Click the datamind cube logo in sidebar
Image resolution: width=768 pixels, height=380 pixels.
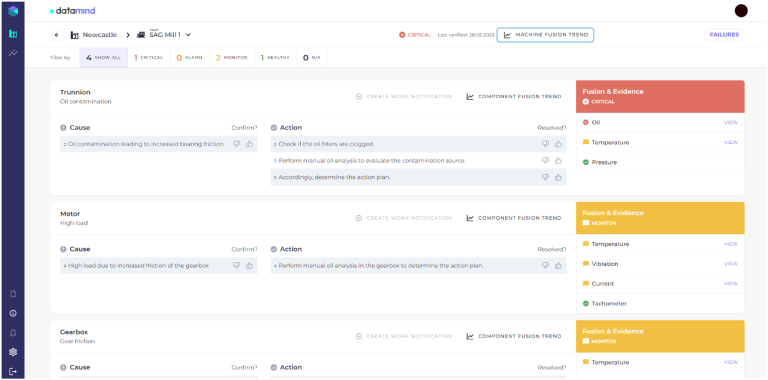point(13,10)
